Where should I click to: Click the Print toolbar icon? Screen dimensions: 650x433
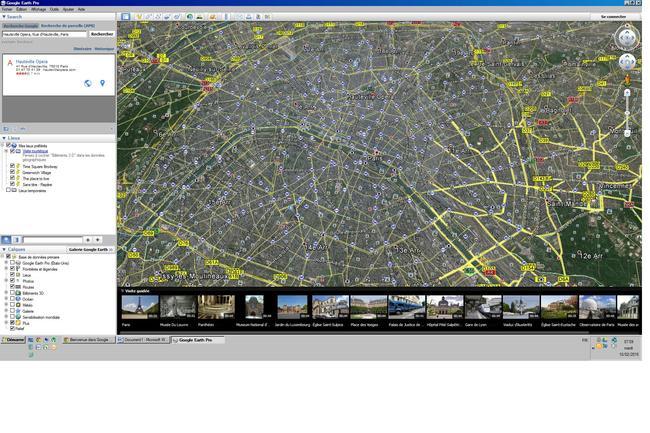pos(249,17)
